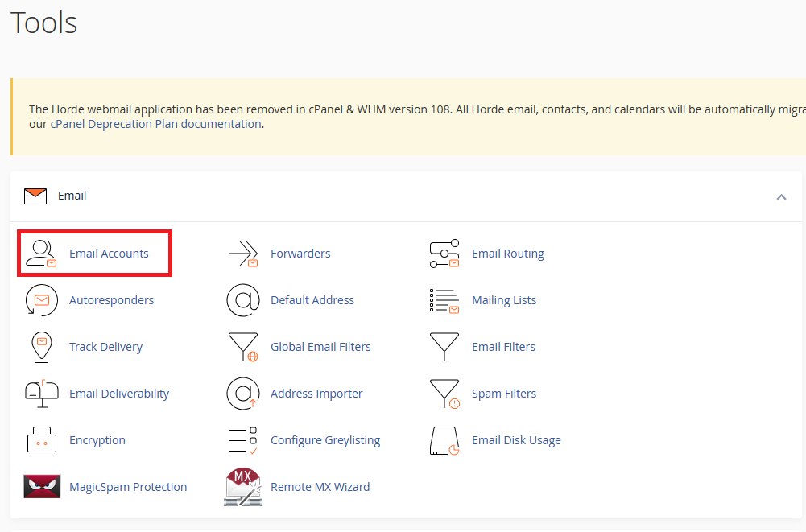Click the Configure Greylisting checklist icon
The height and width of the screenshot is (532, 806).
243,440
